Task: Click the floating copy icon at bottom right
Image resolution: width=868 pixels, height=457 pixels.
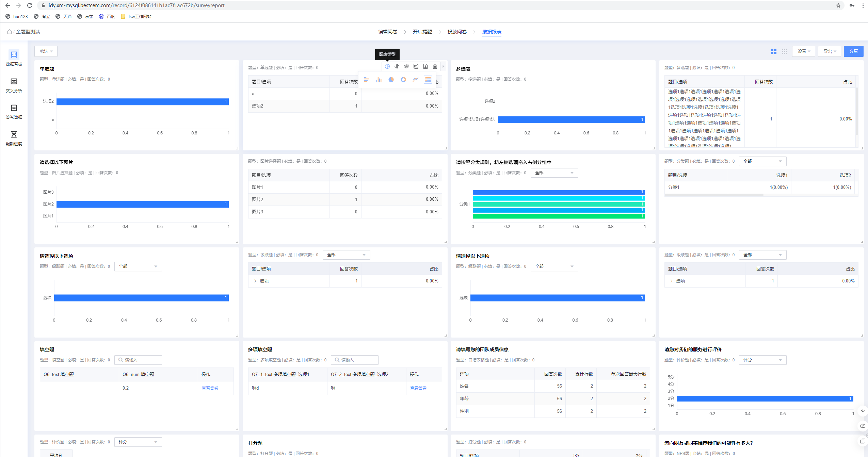Action: click(x=863, y=441)
